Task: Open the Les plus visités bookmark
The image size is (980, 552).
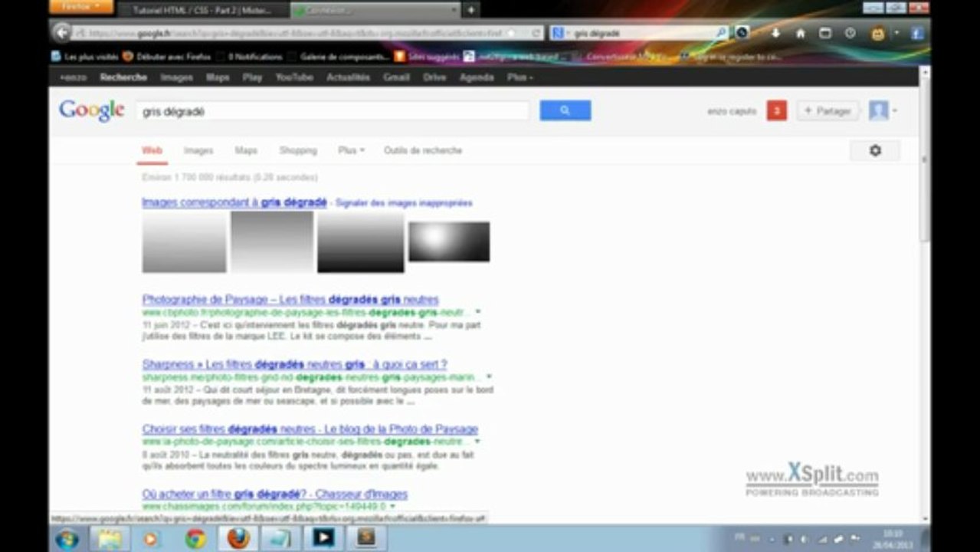Action: point(85,57)
